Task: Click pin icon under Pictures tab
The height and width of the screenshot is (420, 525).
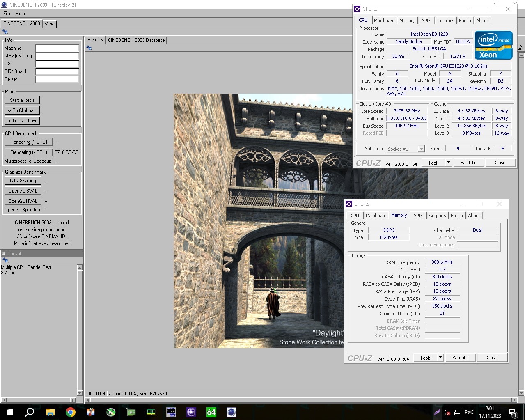Action: [89, 48]
